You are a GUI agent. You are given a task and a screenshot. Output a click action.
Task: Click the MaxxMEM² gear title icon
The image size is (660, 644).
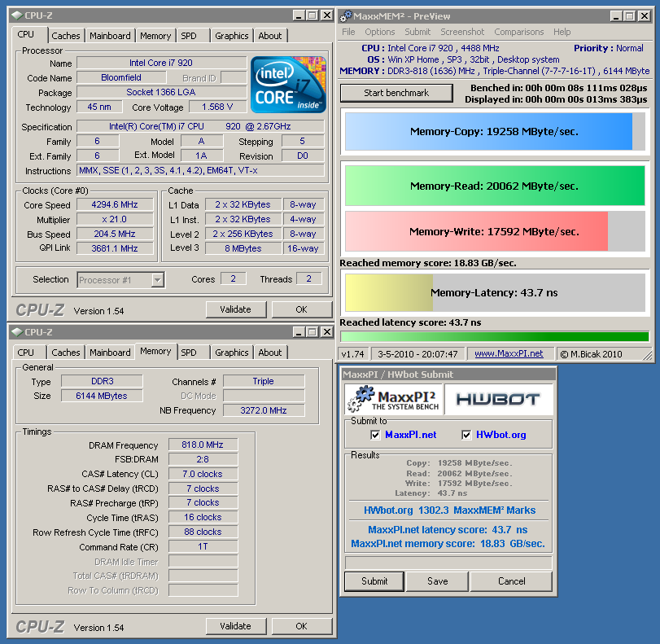click(x=346, y=16)
